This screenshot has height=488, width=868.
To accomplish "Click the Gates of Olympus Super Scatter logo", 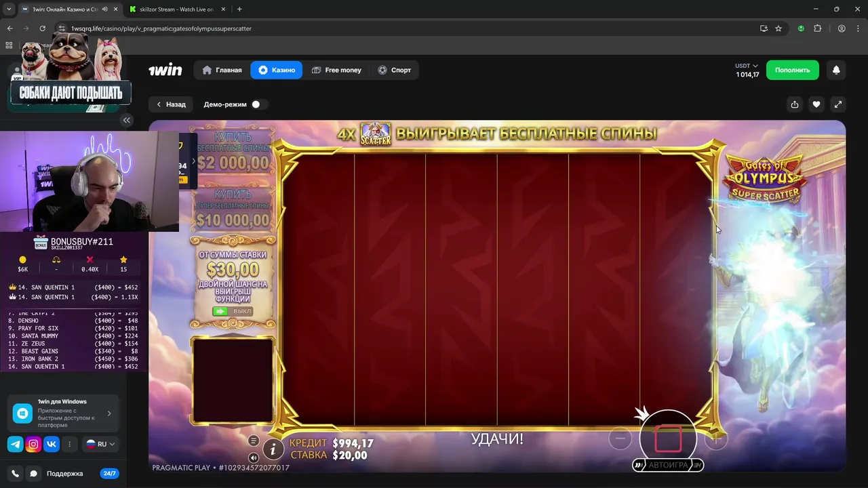I will [x=765, y=178].
